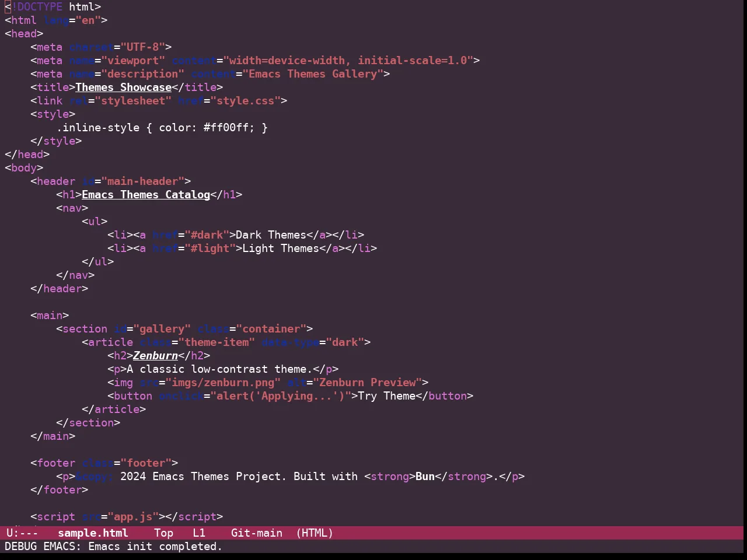Click the Dark Themes link text
The width and height of the screenshot is (747, 560).
pyautogui.click(x=271, y=235)
